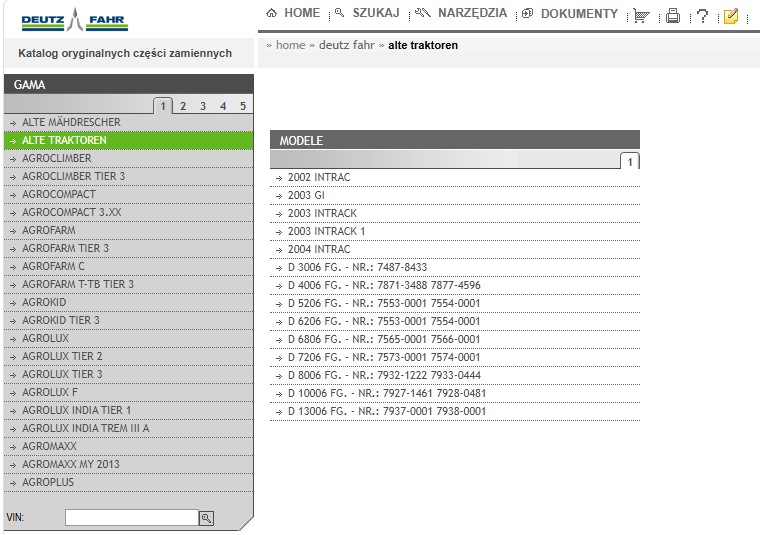Switch to GAMA page 4 tab
Viewport: 760px width, 535px height.
223,106
